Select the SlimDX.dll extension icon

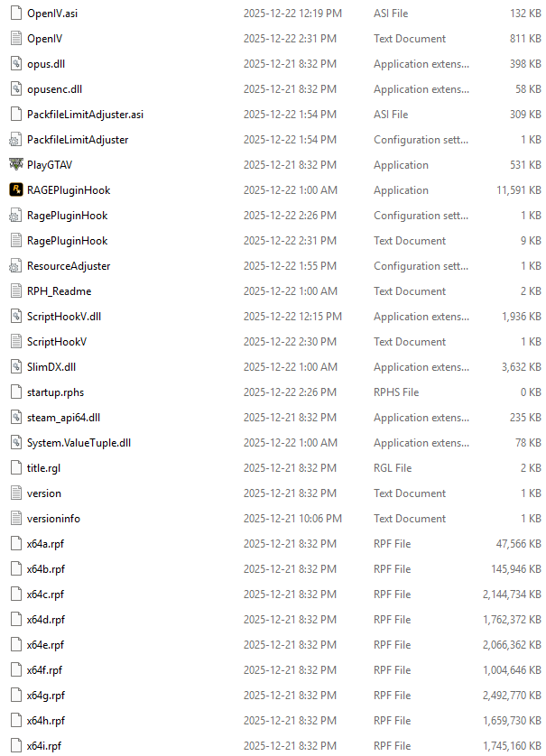click(x=16, y=367)
